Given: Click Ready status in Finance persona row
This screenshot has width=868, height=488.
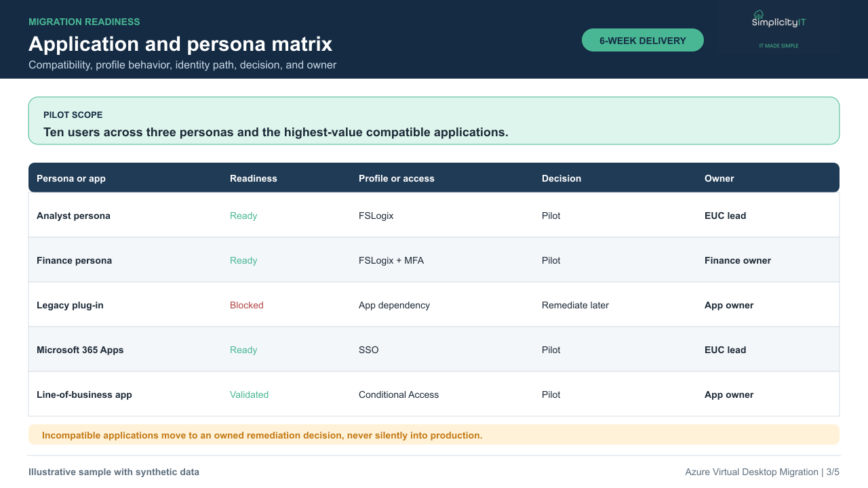Looking at the screenshot, I should [243, 260].
